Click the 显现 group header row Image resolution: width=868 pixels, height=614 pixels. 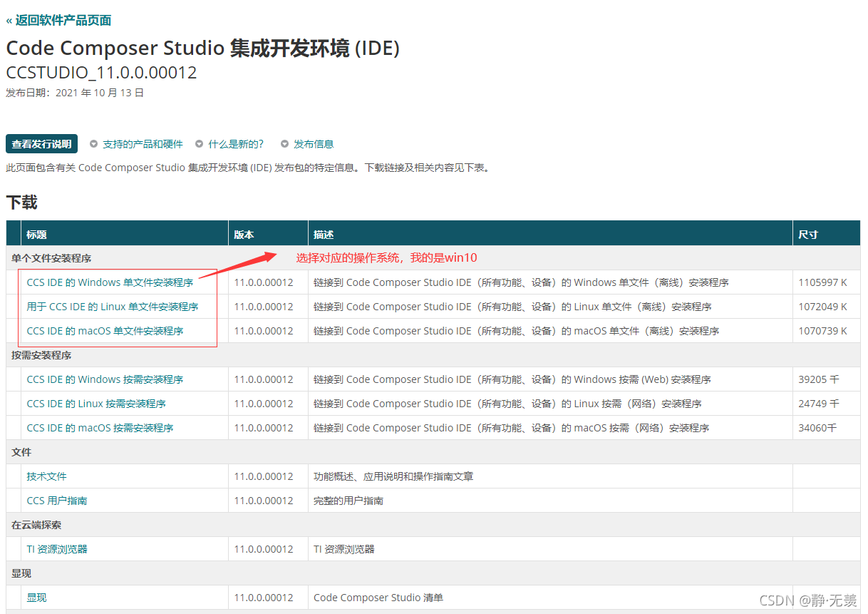(433, 573)
